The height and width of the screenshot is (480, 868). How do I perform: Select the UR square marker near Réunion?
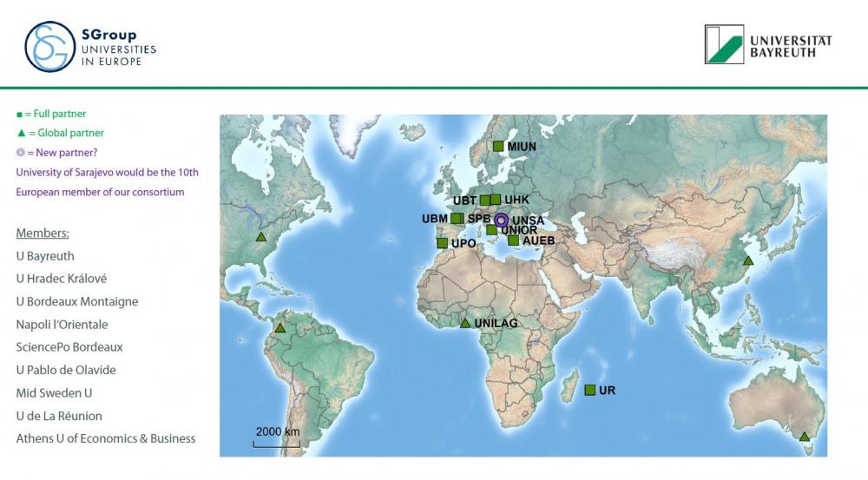(590, 390)
